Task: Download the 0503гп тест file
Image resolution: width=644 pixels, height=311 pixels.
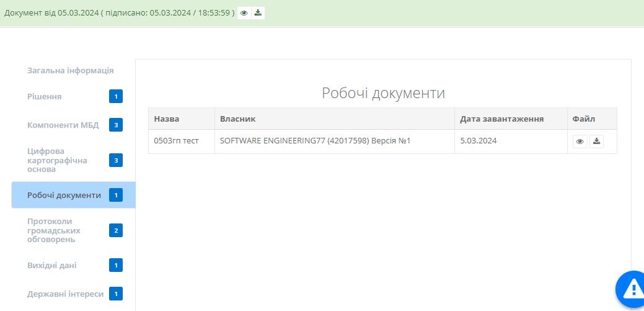Action: (596, 142)
